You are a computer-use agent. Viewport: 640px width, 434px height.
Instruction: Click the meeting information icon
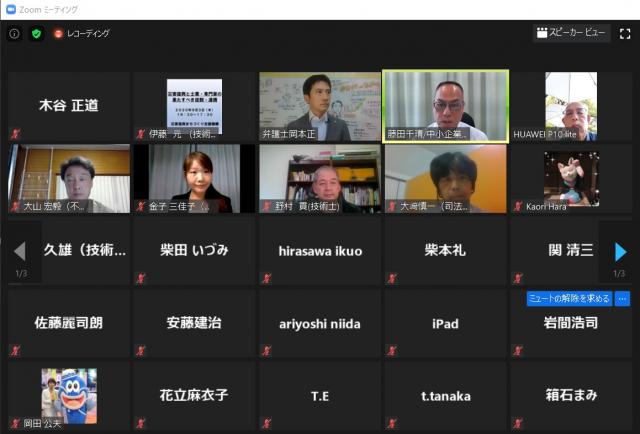coord(14,33)
